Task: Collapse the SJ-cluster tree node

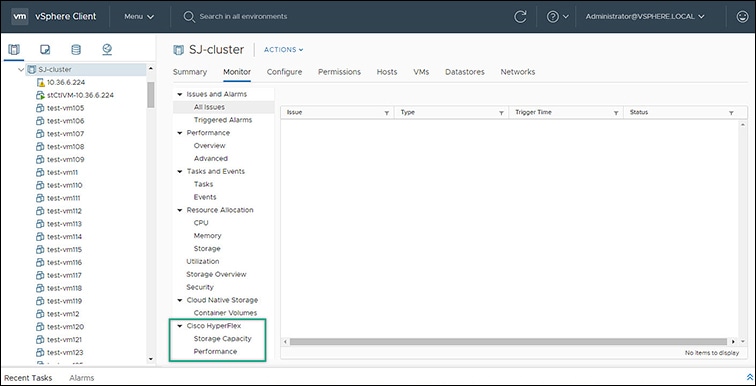Action: 21,69
